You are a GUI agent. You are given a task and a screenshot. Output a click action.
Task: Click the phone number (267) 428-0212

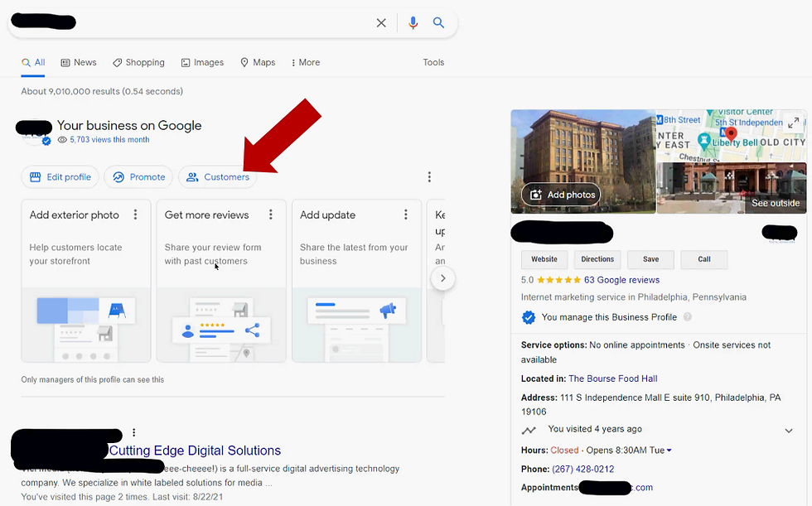click(x=583, y=470)
